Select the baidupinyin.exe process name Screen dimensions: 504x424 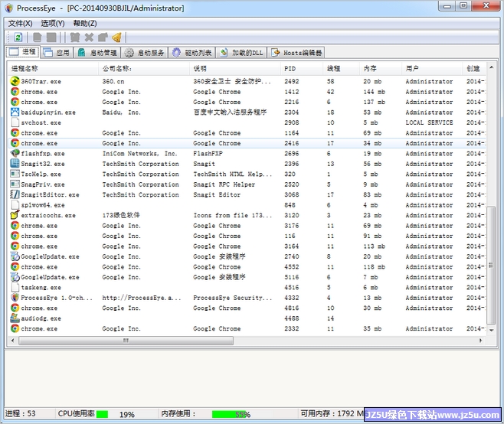pyautogui.click(x=48, y=113)
